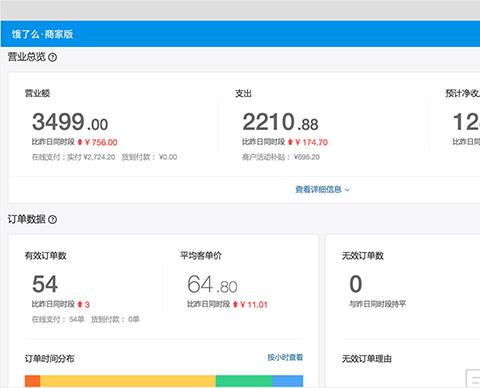Select the 预计净收 label
The height and width of the screenshot is (388, 480).
click(463, 93)
